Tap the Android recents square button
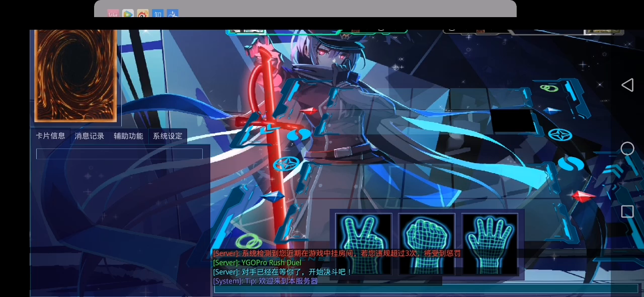 [x=627, y=211]
